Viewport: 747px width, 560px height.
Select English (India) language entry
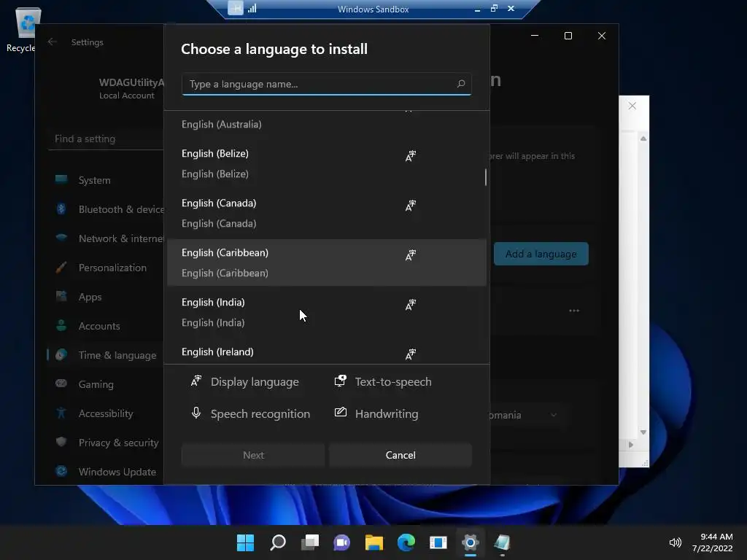326,312
